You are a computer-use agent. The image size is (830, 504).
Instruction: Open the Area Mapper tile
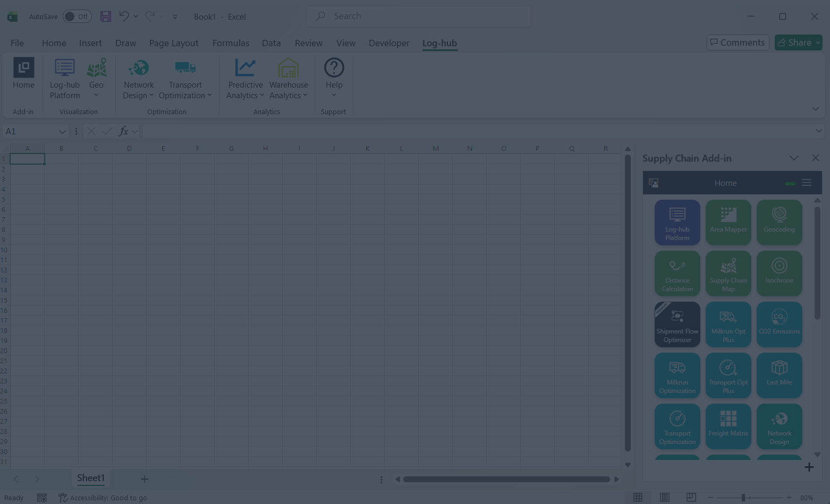(x=728, y=223)
